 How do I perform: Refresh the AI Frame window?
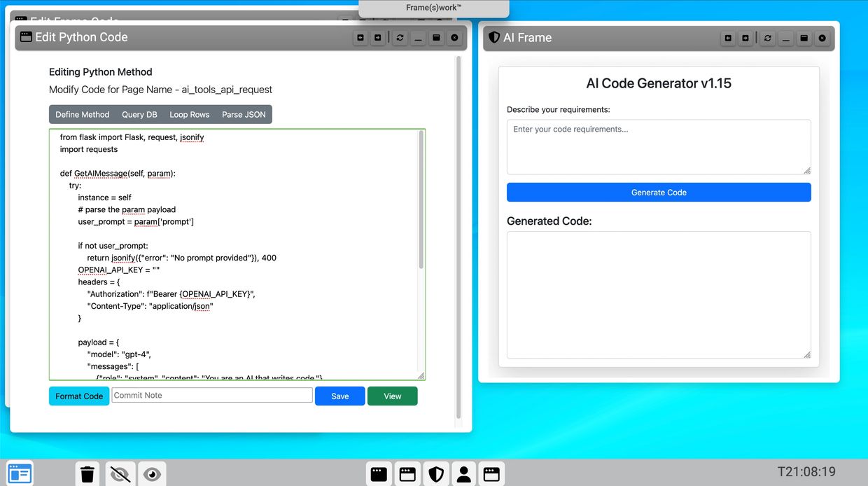click(768, 38)
